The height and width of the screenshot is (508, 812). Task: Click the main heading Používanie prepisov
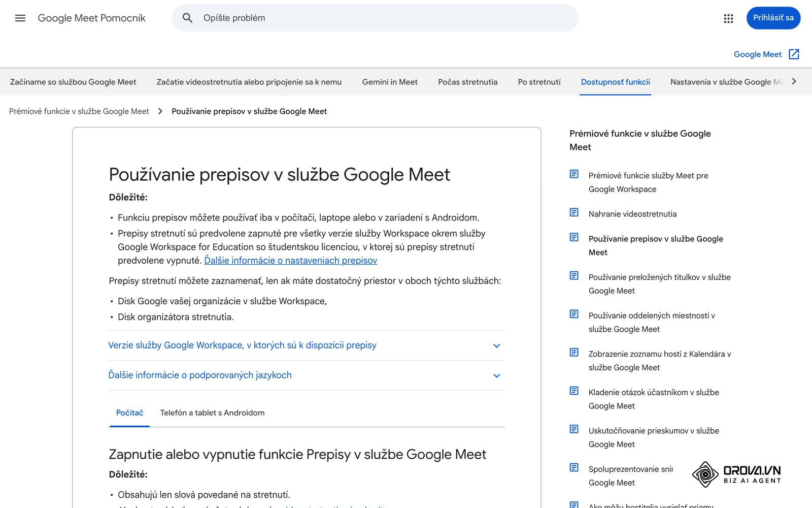[279, 175]
